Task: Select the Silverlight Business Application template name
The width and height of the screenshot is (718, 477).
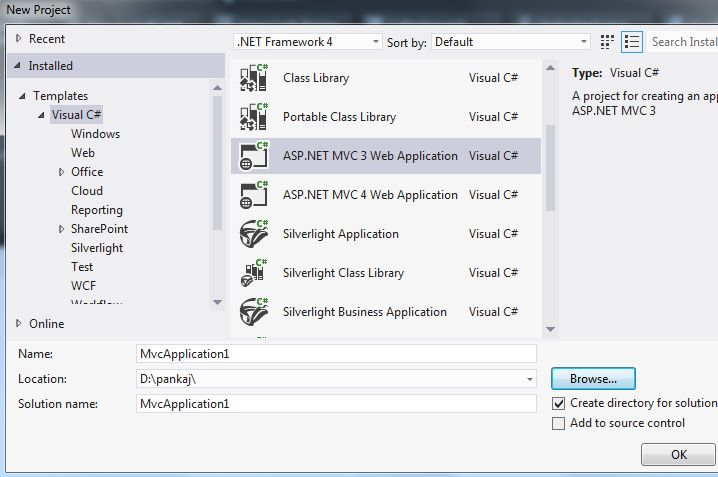Action: pyautogui.click(x=364, y=312)
